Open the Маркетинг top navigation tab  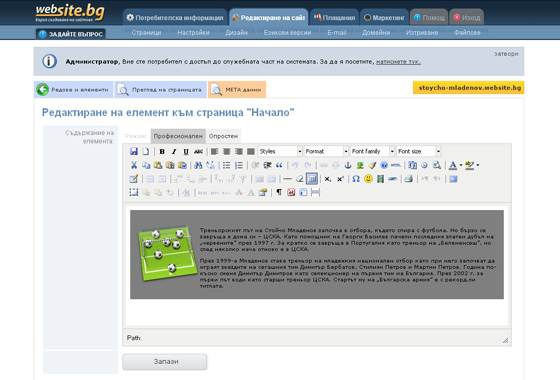click(384, 18)
